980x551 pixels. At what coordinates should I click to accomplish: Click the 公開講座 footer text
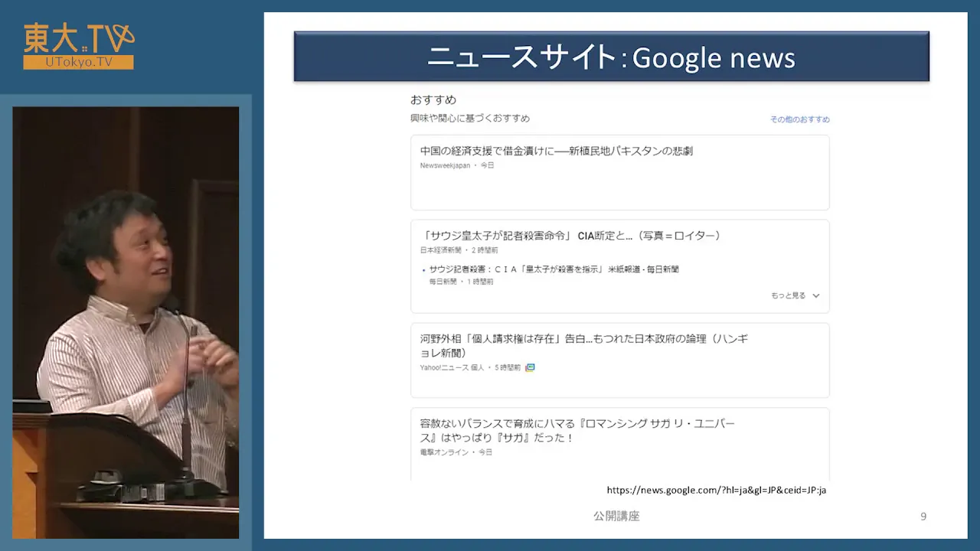click(616, 516)
